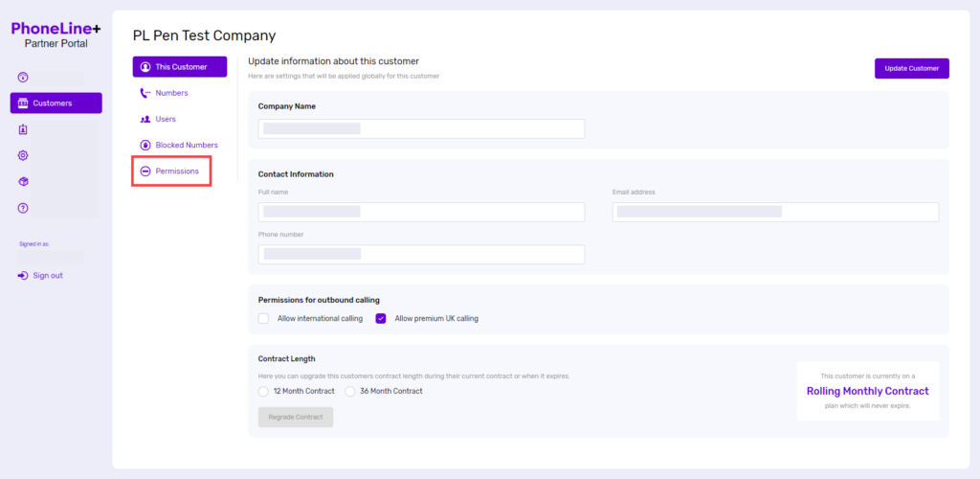Image resolution: width=980 pixels, height=479 pixels.
Task: Uncheck Allow premium UK calling
Action: (380, 318)
